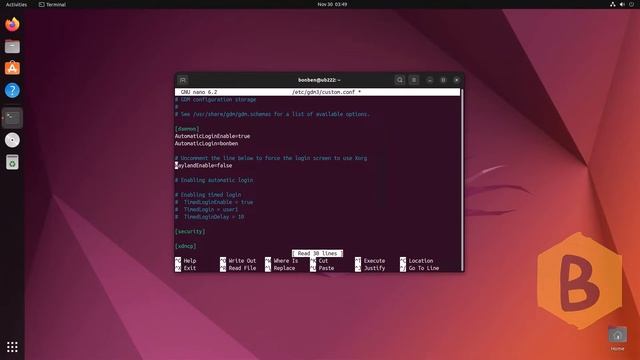Click the TimedLoginDelay = 10 comment line
Viewport: 640px width, 360px height.
209,217
